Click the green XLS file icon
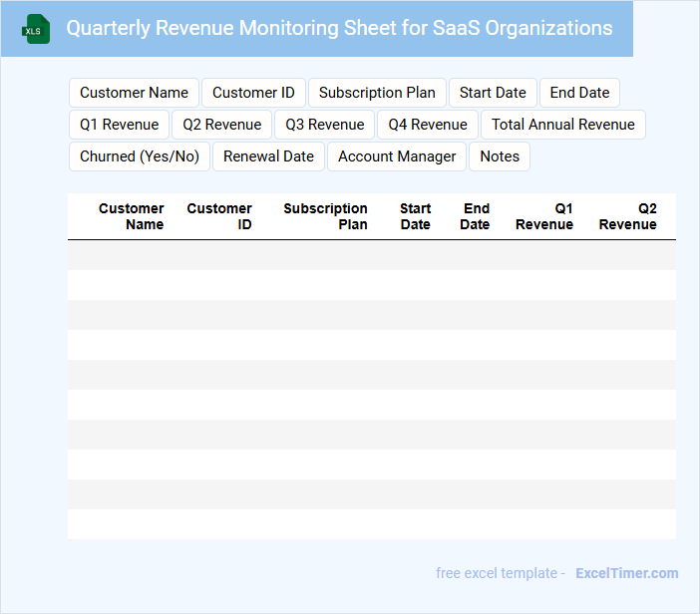 coord(36,29)
